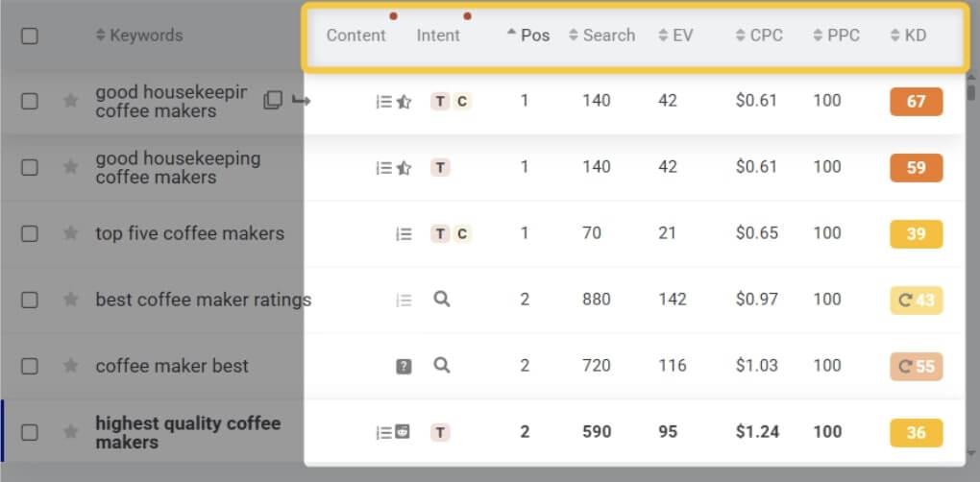The height and width of the screenshot is (482, 980).
Task: Select checkbox for good housekeeping coffee makers KD 59
Action: point(30,167)
